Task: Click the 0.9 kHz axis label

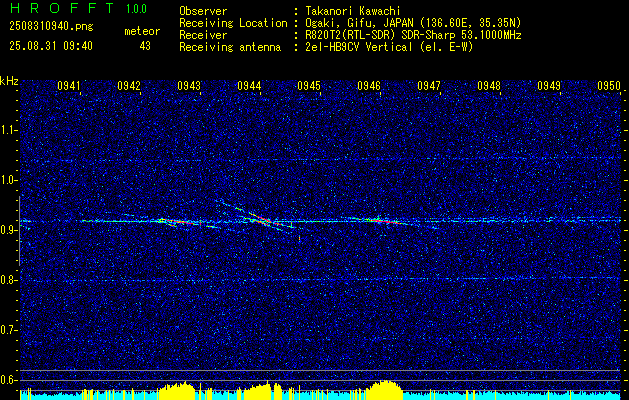Action: (8, 230)
